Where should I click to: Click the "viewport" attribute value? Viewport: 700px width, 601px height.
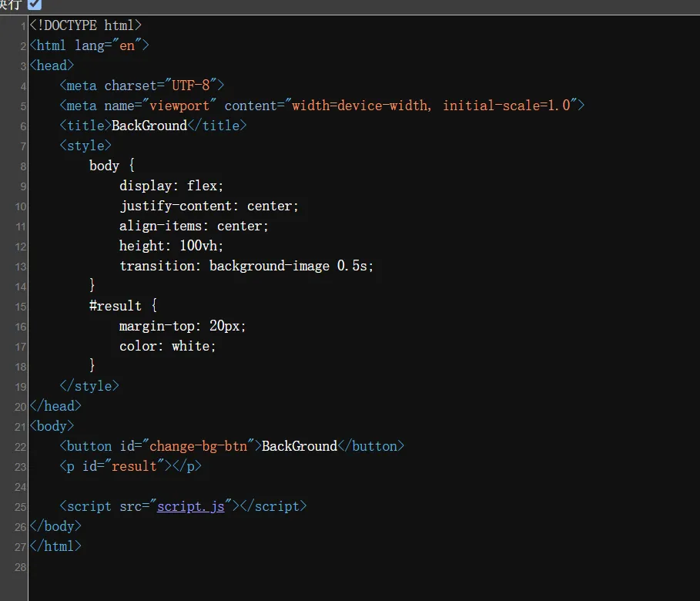click(x=179, y=105)
